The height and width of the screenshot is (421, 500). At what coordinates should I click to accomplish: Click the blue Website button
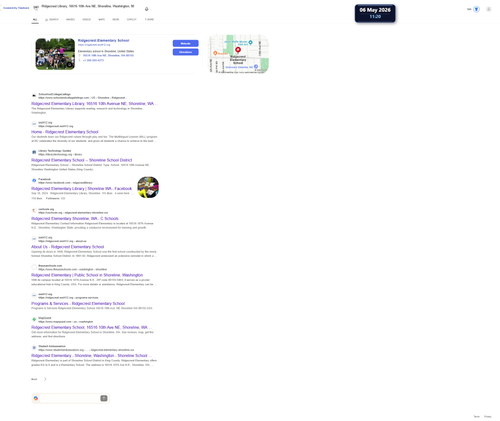click(185, 43)
